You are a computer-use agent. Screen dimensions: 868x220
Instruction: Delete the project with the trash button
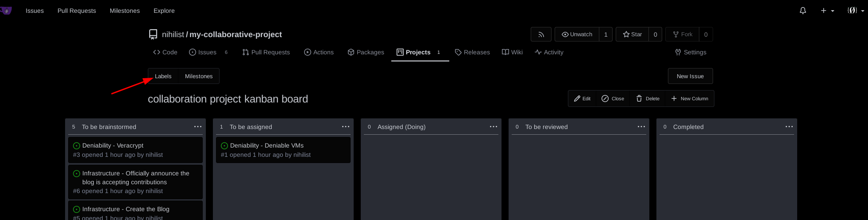point(648,99)
